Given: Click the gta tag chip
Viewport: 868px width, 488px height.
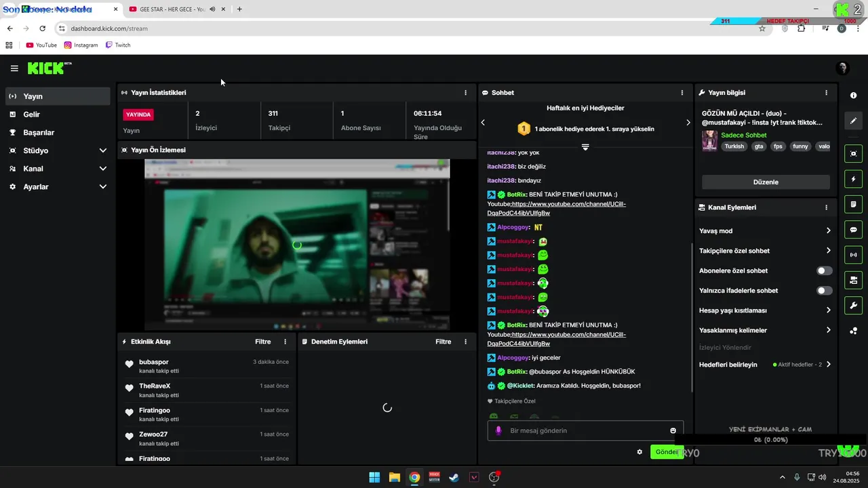Looking at the screenshot, I should [759, 146].
